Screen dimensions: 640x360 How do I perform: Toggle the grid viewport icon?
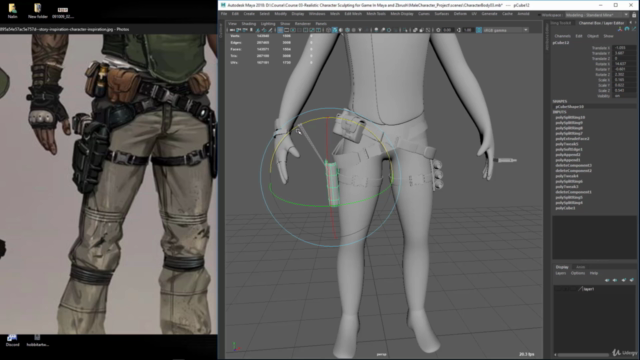pos(280,30)
